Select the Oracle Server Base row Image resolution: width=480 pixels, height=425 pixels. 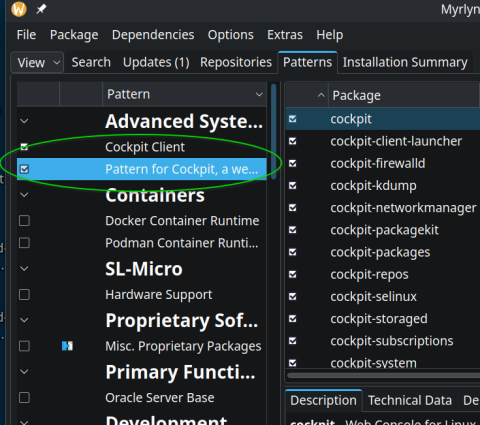142,398
